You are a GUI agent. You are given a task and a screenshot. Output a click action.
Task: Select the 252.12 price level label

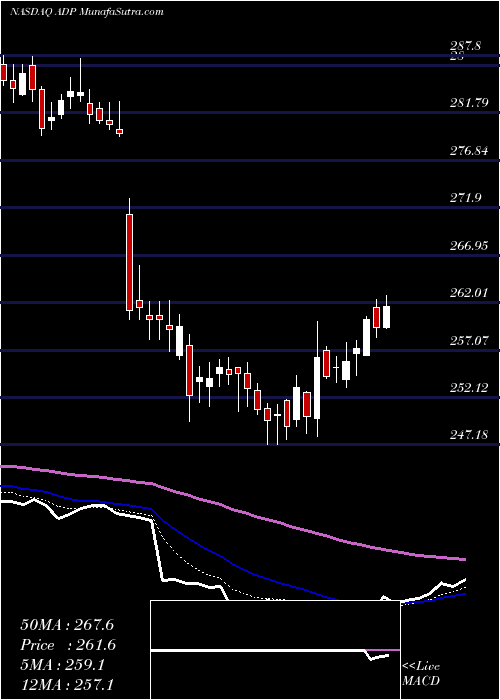coord(470,387)
